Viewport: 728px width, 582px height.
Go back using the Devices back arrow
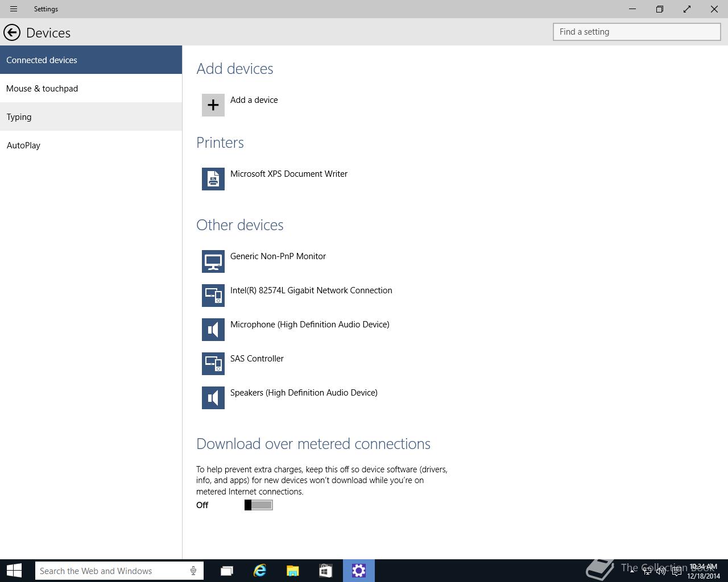(12, 32)
